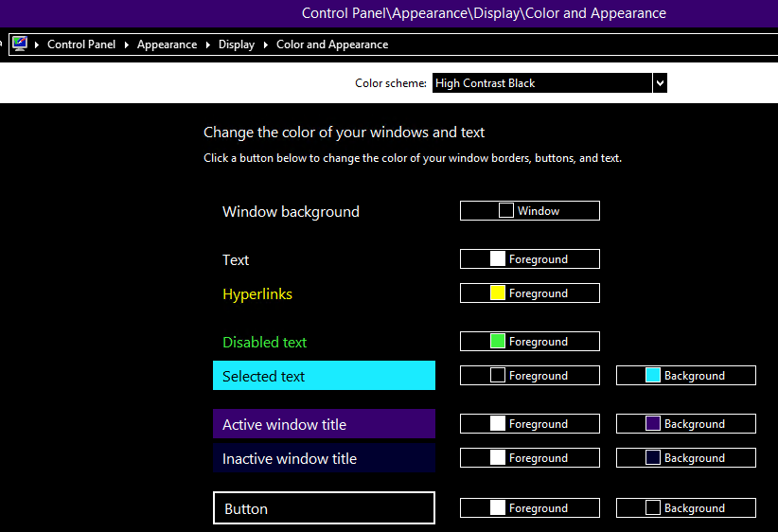Select Color and Appearance breadcrumb
The image size is (778, 532).
(332, 44)
